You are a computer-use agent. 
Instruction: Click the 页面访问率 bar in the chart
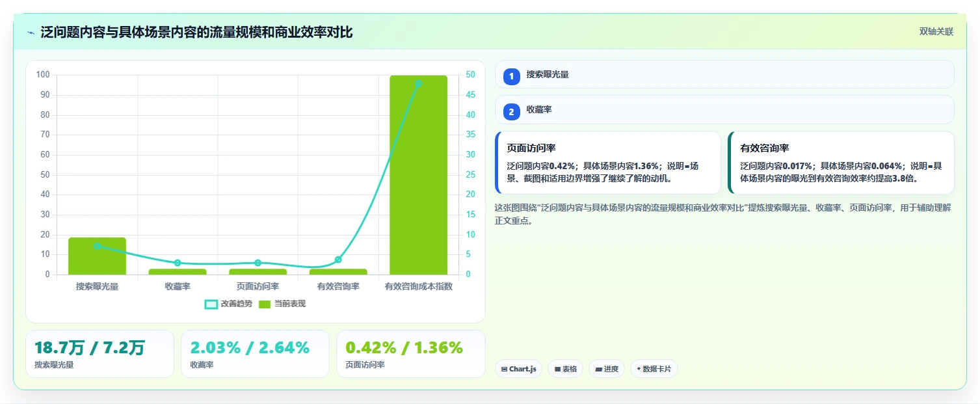[x=258, y=272]
